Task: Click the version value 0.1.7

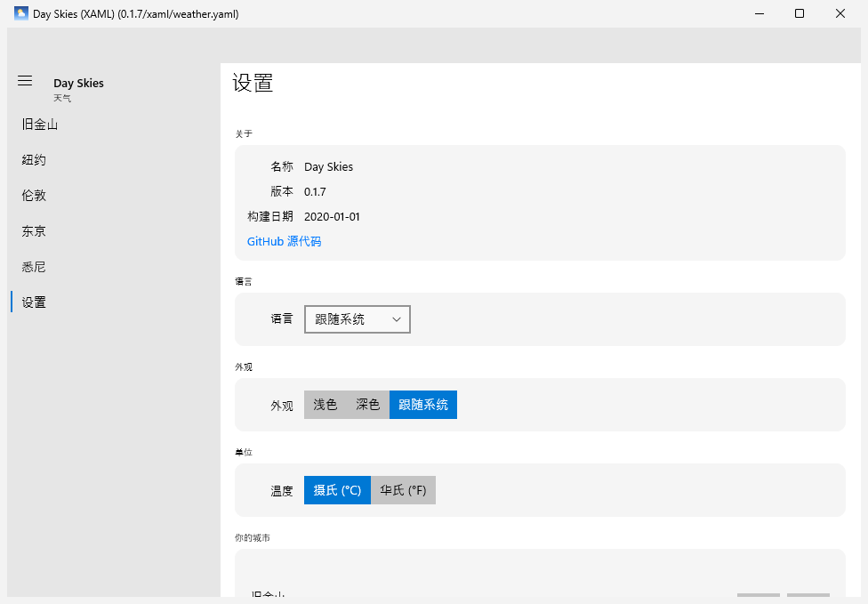Action: point(315,191)
